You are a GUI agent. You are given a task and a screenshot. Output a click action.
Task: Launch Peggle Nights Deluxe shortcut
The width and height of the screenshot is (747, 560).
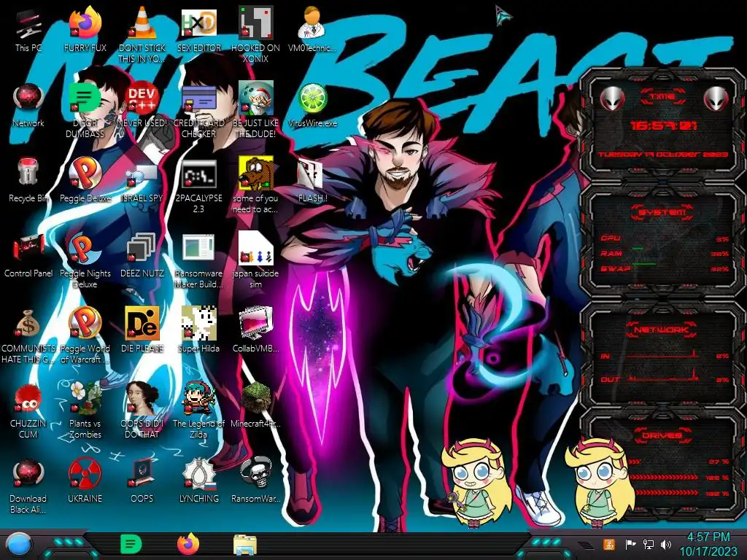pos(85,261)
